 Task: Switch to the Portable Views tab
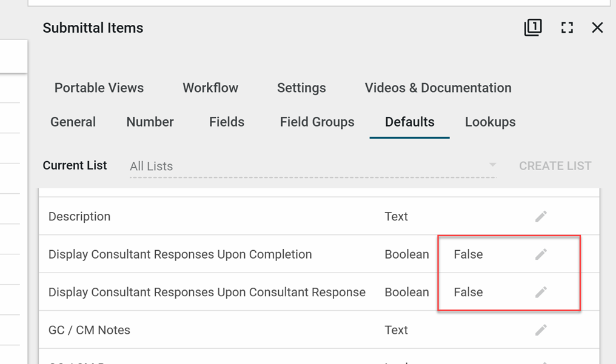[99, 88]
